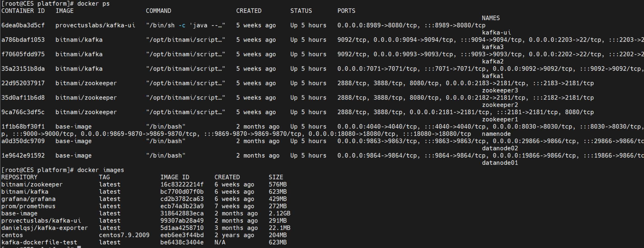The height and width of the screenshot is (248, 644).
Task: Click image ID be6438c3404e
Action: pyautogui.click(x=182, y=242)
